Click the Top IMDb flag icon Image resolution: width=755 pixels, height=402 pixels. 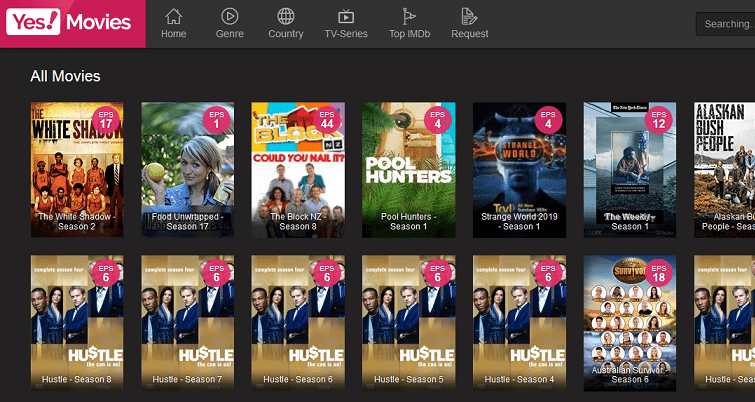tap(409, 16)
